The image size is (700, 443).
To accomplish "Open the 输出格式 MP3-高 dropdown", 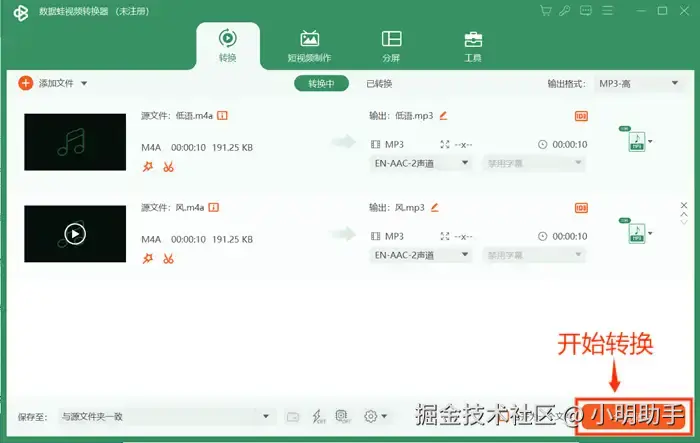I will [638, 84].
